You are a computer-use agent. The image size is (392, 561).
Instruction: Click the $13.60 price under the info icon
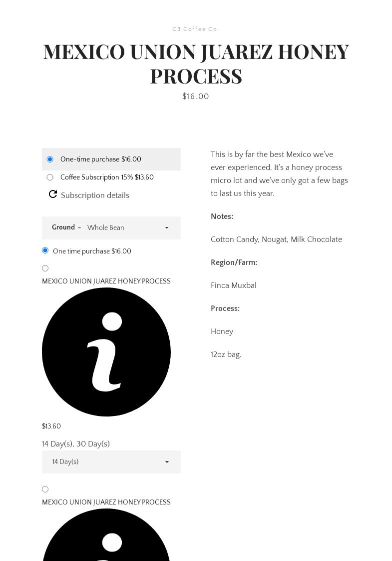pos(51,426)
